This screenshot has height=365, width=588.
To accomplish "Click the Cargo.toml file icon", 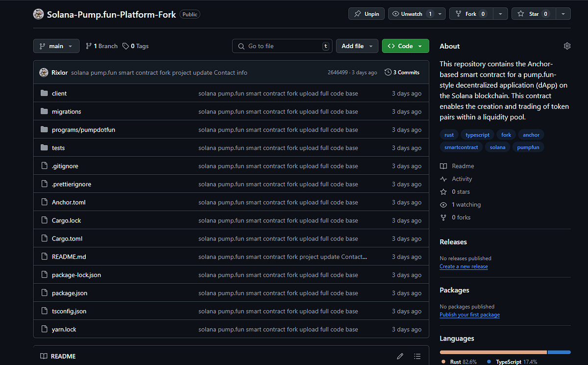I will point(45,238).
